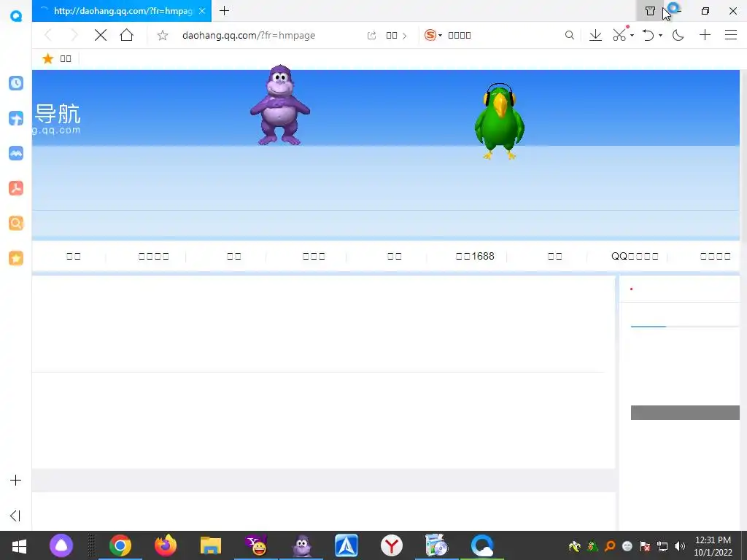Open the search engine dropdown arrow beside Sogou

(440, 36)
